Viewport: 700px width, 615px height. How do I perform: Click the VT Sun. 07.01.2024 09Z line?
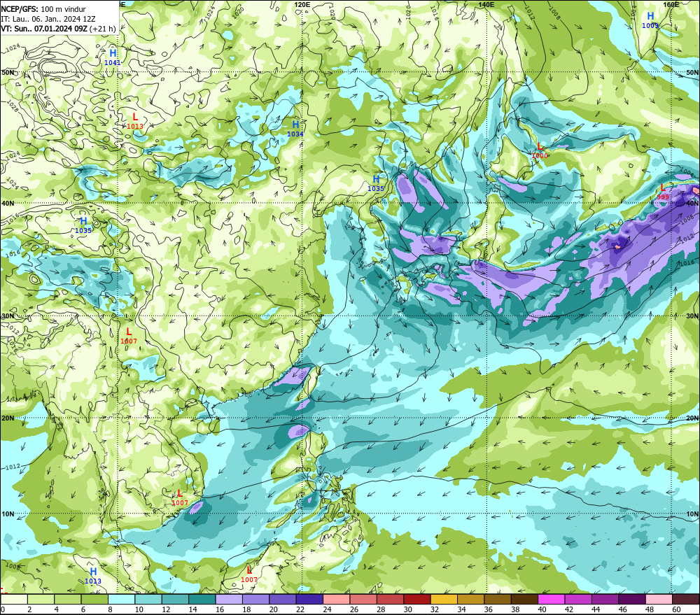point(59,29)
